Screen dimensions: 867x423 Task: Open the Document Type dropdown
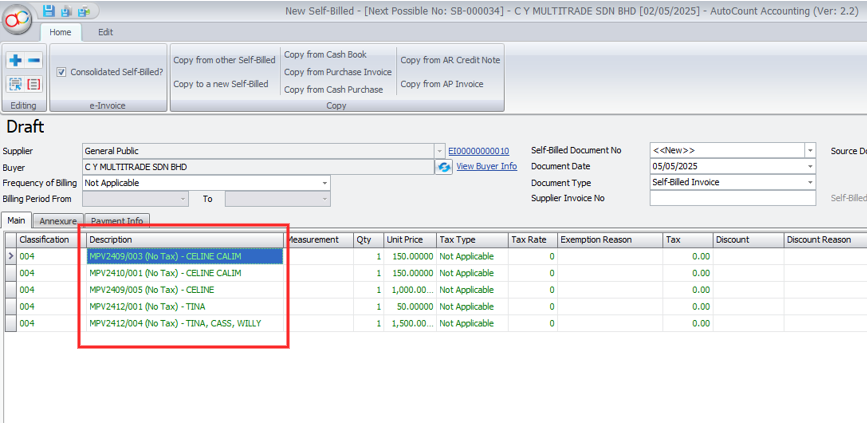[809, 183]
